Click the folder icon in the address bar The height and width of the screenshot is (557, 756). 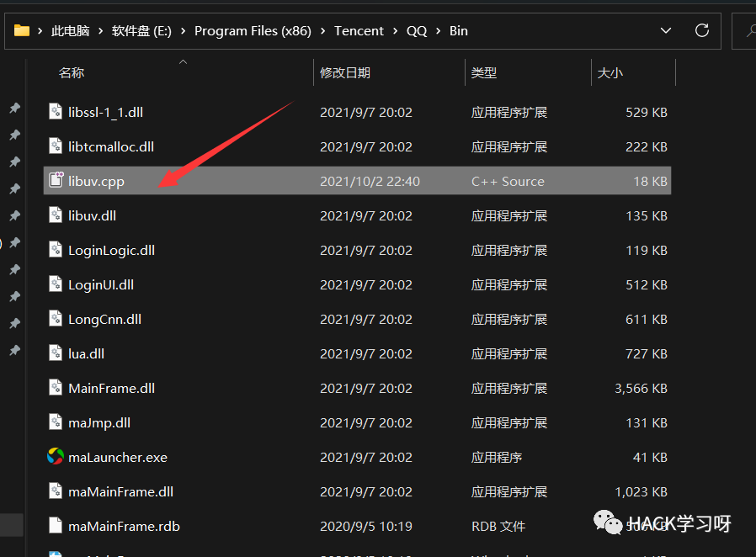22,31
